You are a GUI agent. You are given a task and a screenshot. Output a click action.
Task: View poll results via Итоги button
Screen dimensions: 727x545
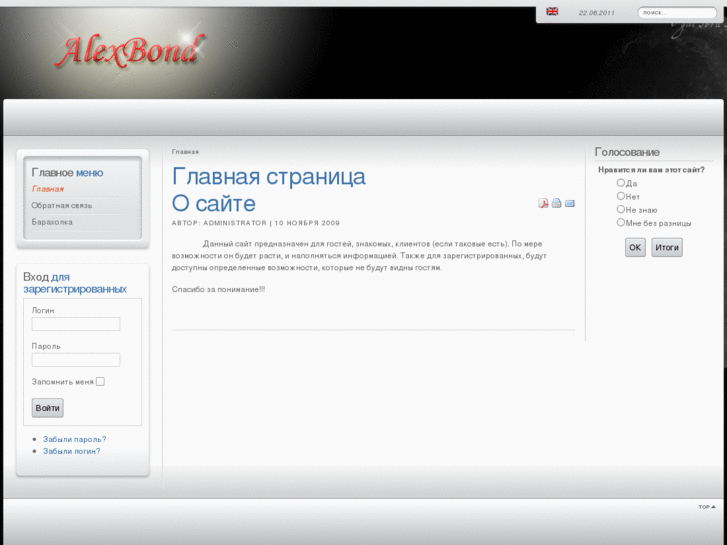pyautogui.click(x=667, y=247)
